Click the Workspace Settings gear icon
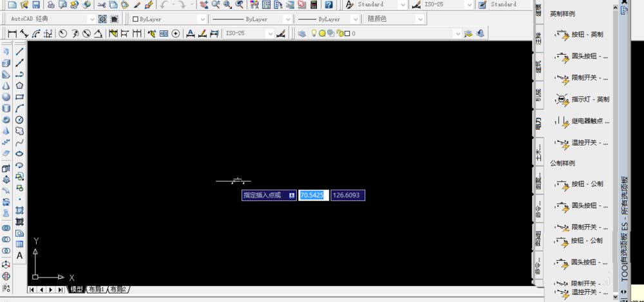 (x=102, y=19)
